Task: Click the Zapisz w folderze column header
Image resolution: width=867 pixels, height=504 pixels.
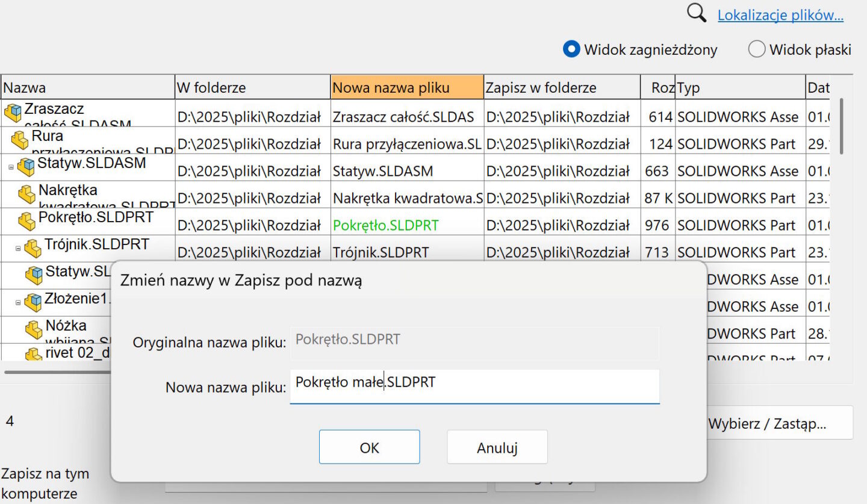Action: click(561, 88)
